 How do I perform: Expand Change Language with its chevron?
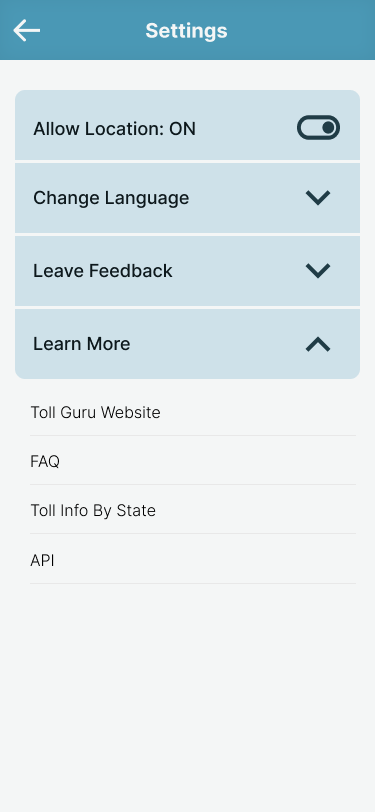(318, 198)
